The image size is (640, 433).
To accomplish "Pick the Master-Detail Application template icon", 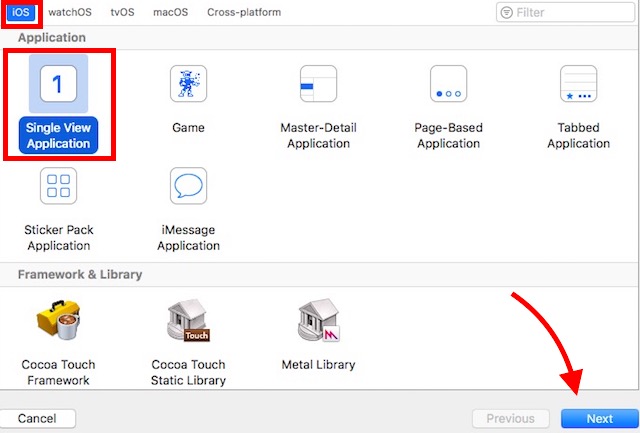I will (318, 84).
